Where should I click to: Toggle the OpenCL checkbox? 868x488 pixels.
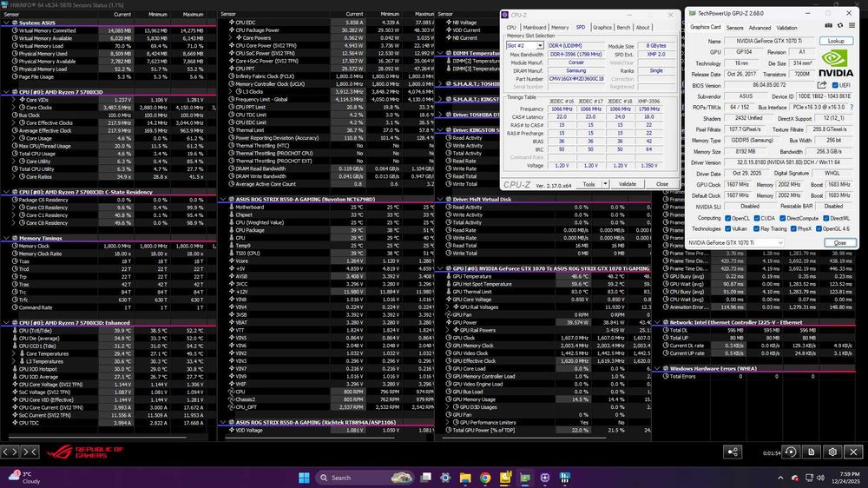click(728, 218)
